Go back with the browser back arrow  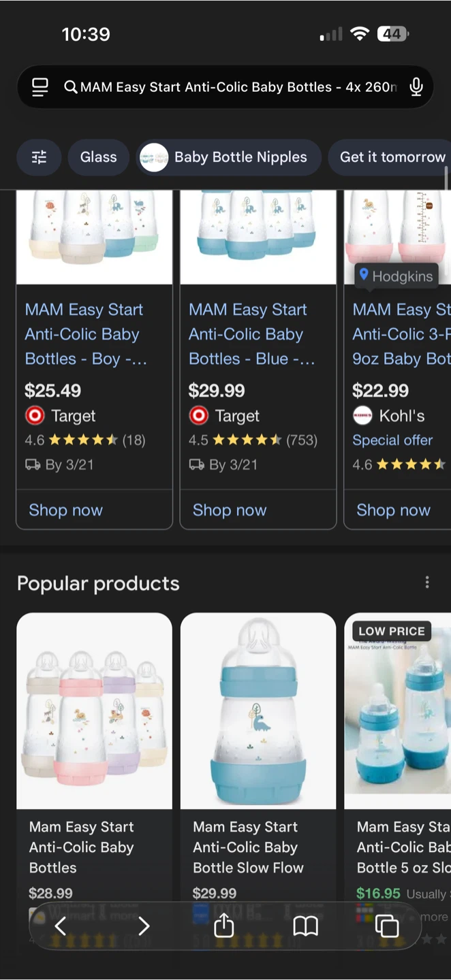(60, 926)
